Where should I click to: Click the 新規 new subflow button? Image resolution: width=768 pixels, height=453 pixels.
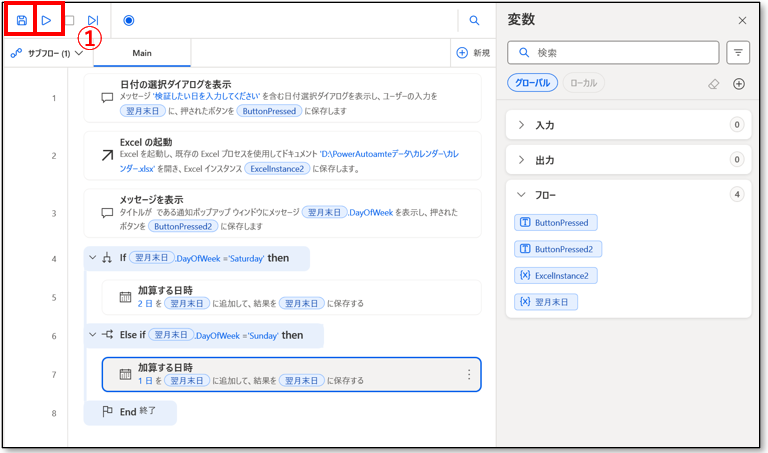[x=473, y=53]
